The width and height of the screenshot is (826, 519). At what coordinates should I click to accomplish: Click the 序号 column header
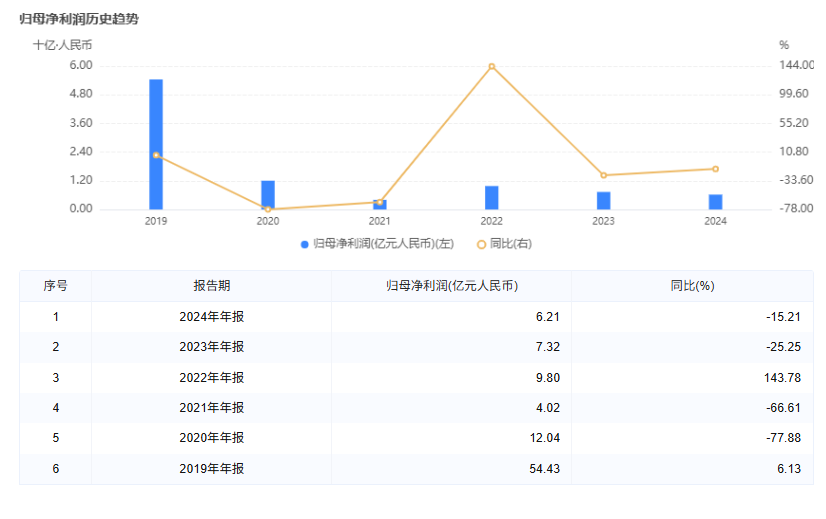tap(55, 286)
